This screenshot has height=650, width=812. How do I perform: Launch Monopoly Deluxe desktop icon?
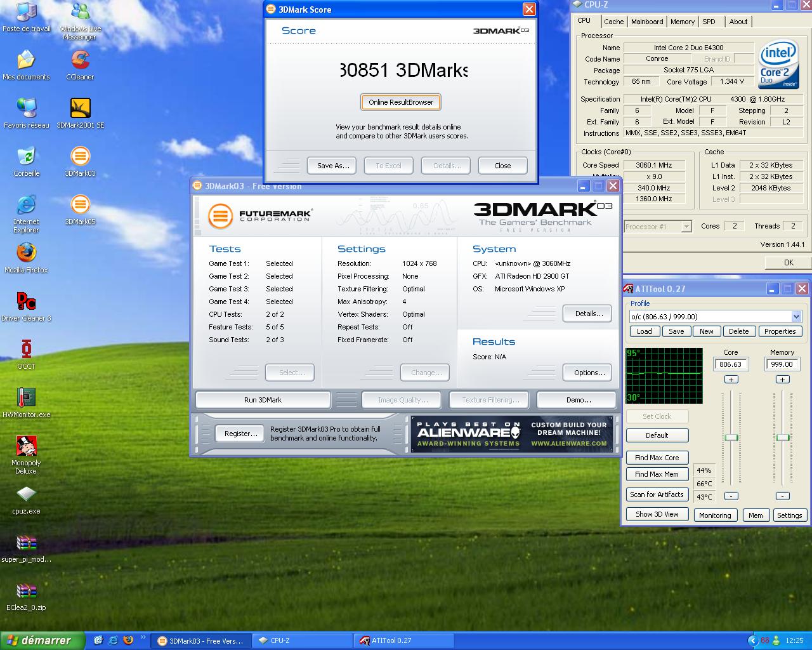26,455
